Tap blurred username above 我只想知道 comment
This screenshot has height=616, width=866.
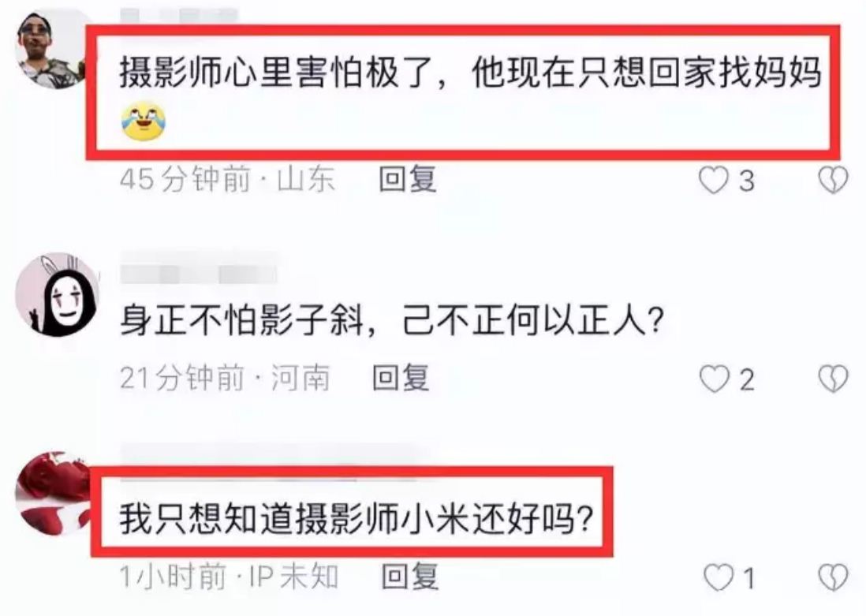click(268, 454)
